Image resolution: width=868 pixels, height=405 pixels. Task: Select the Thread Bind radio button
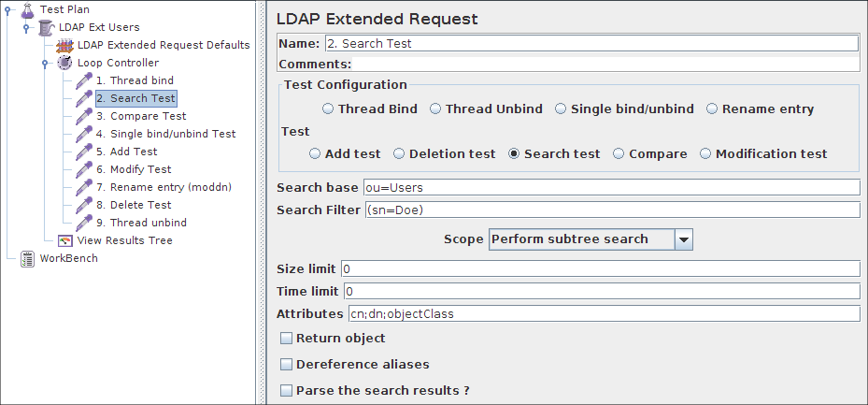click(x=328, y=109)
